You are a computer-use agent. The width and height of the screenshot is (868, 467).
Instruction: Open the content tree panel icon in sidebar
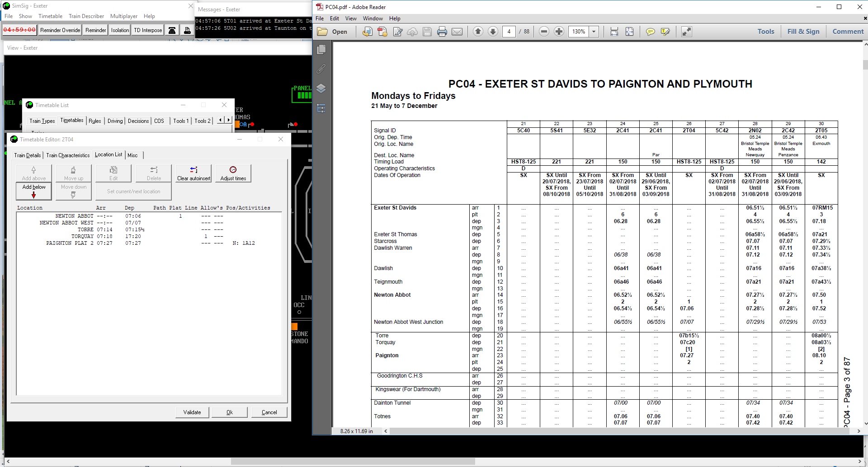[321, 108]
